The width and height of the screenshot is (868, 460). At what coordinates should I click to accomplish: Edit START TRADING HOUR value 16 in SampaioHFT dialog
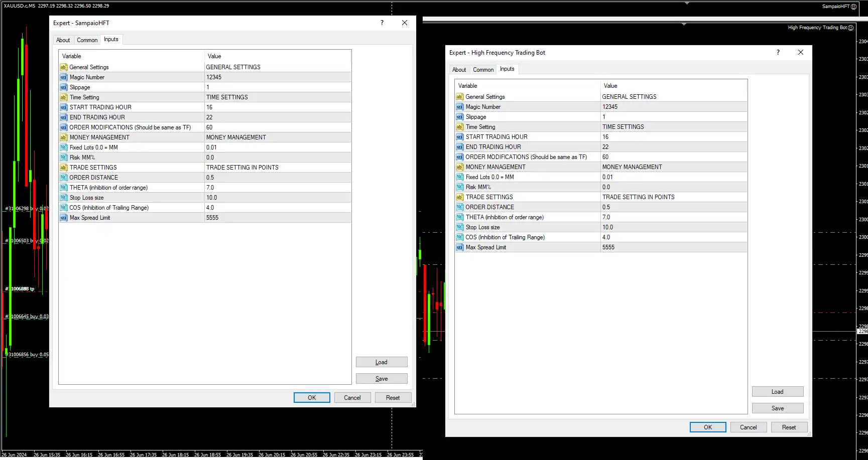coord(278,107)
